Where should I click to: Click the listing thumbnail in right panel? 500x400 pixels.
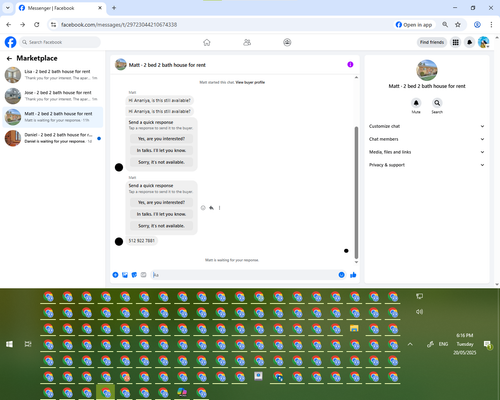tap(427, 70)
